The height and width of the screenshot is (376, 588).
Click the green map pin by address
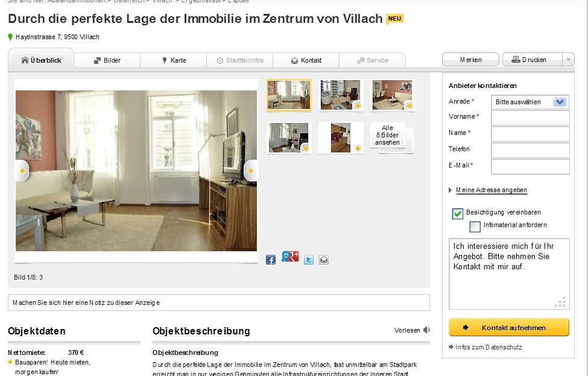pos(10,37)
